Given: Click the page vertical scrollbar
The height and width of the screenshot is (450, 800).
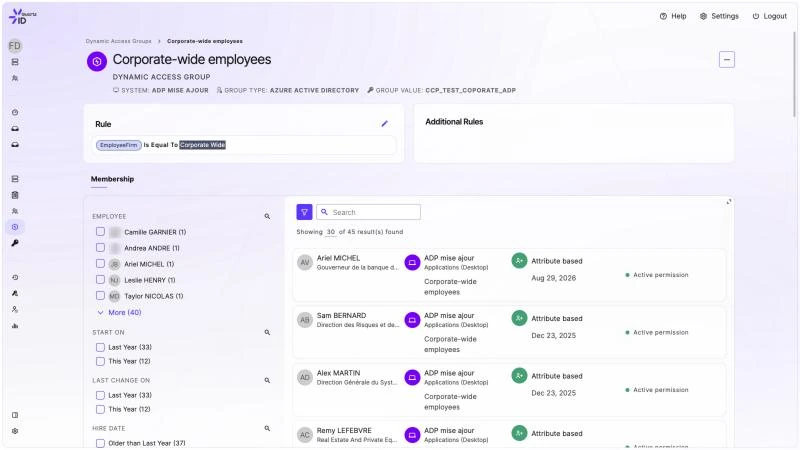Looking at the screenshot, I should [x=794, y=74].
